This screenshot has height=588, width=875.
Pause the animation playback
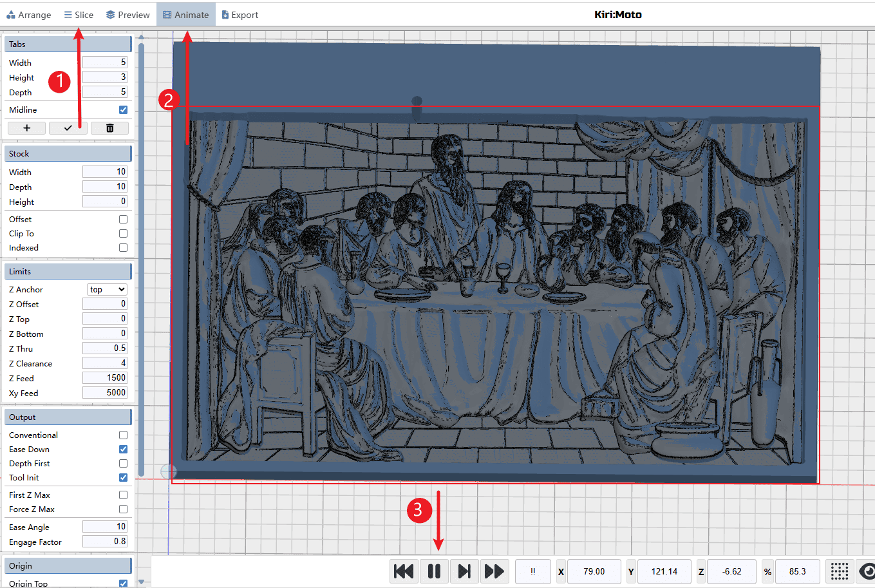434,571
